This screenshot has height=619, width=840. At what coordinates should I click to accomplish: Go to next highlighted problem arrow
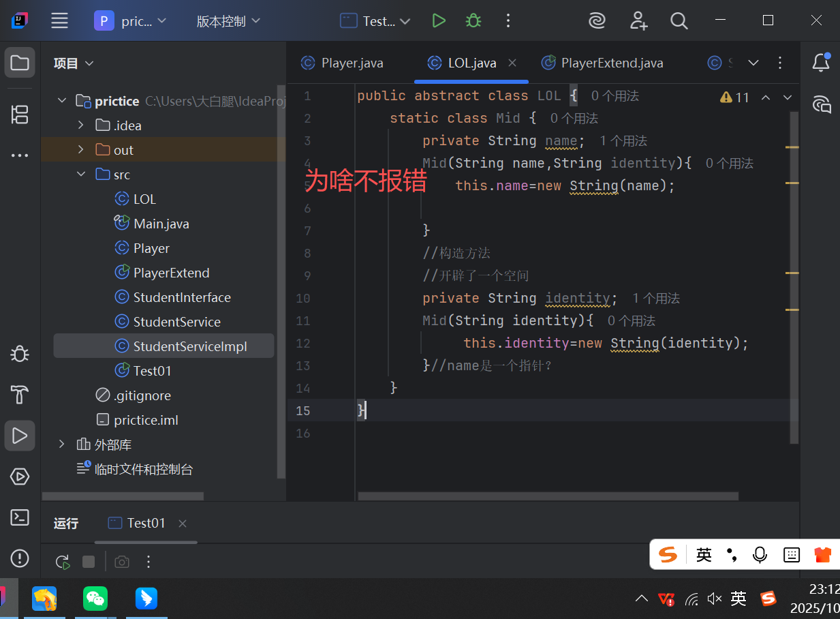click(x=788, y=97)
